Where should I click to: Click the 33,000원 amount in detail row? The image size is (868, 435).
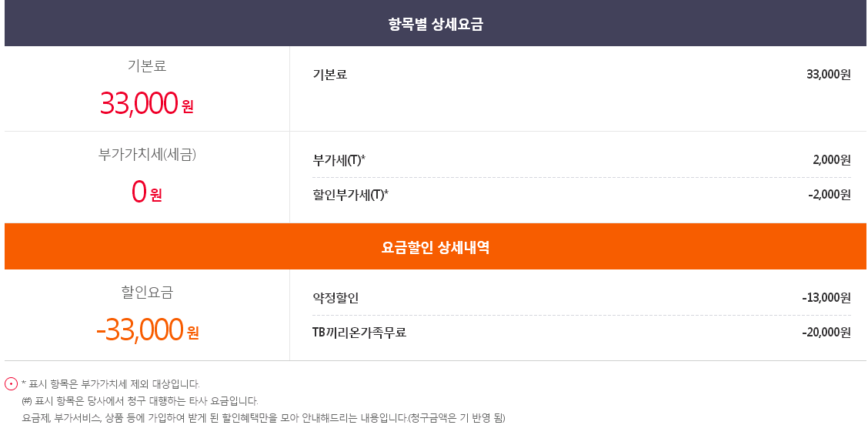(x=828, y=75)
